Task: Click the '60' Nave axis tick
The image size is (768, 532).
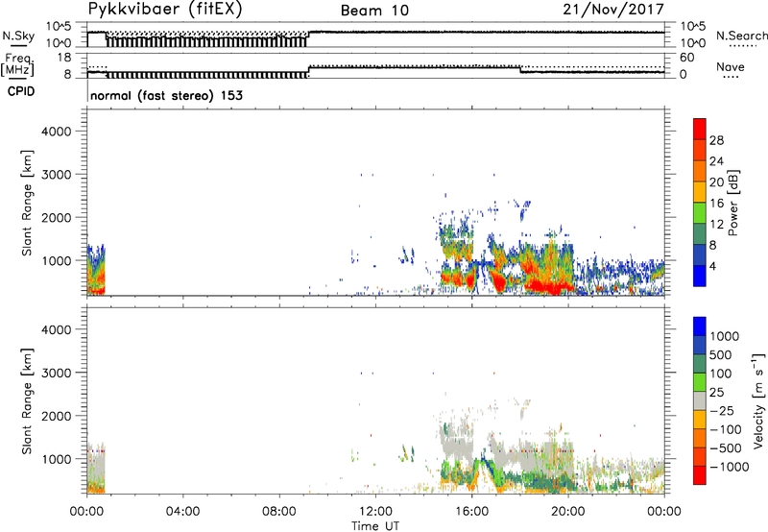Action: tap(686, 58)
